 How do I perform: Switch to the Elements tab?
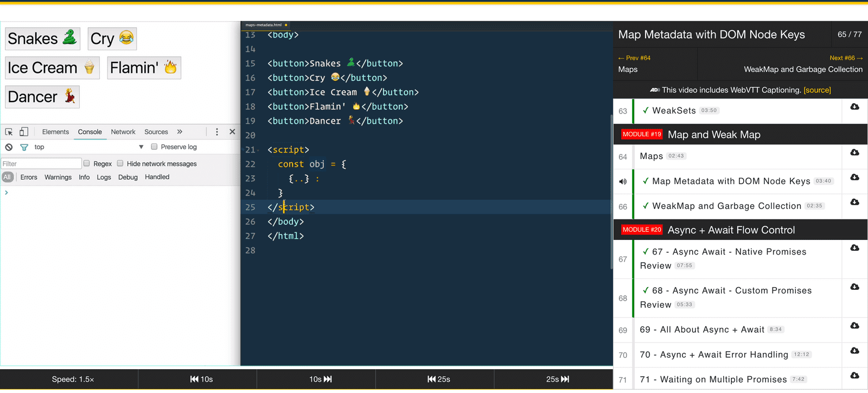(55, 132)
